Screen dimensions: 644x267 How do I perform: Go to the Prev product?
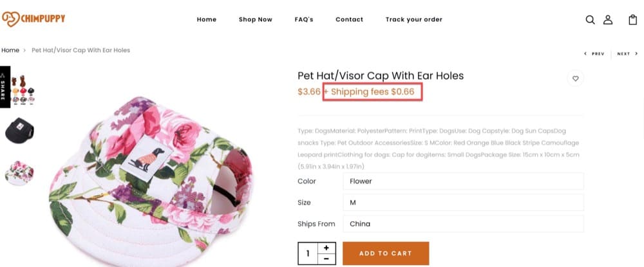point(594,54)
